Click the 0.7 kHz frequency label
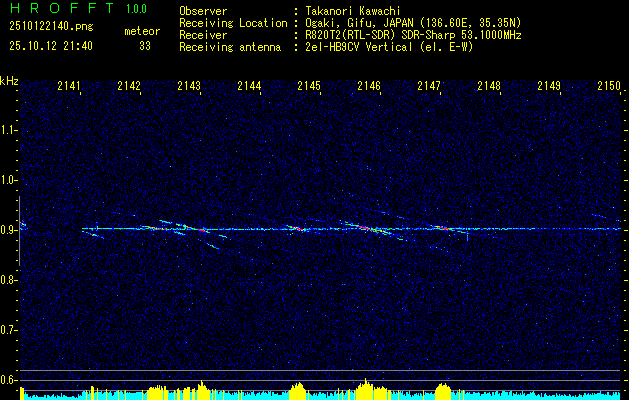This screenshot has width=629, height=400. [x=7, y=330]
